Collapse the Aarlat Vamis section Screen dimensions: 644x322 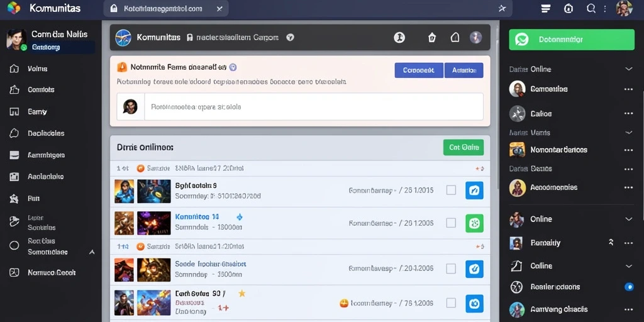[x=628, y=133]
